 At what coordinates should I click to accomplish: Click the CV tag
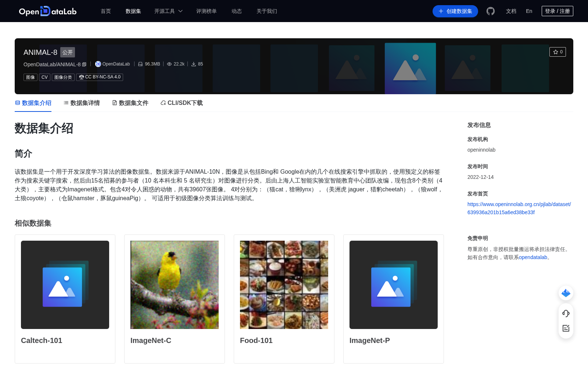[44, 77]
